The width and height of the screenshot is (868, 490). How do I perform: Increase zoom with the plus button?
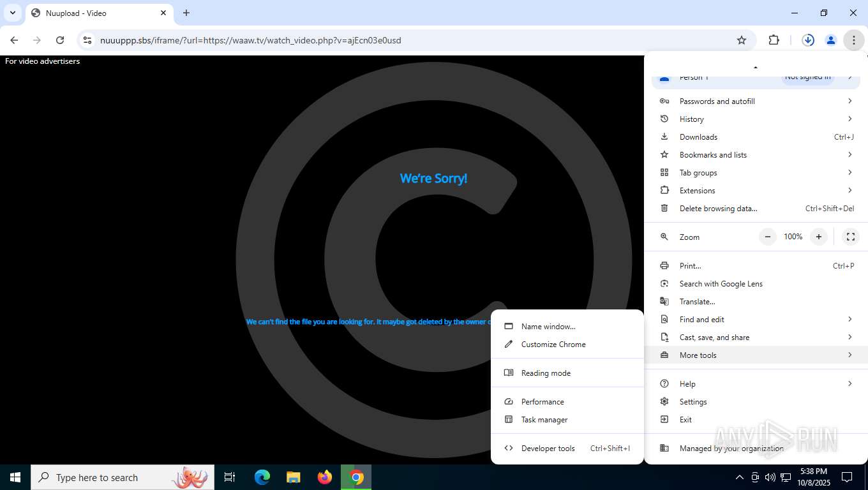click(819, 237)
